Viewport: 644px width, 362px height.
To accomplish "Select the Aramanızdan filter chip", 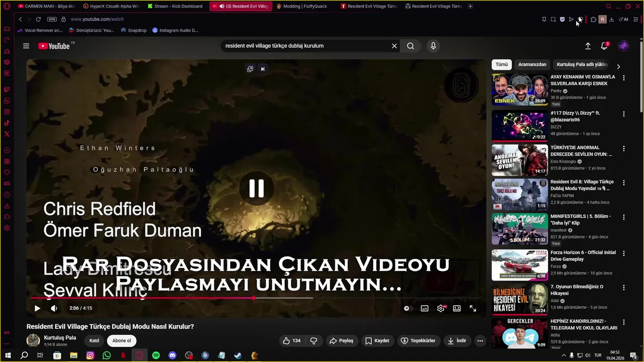I will pos(532,64).
